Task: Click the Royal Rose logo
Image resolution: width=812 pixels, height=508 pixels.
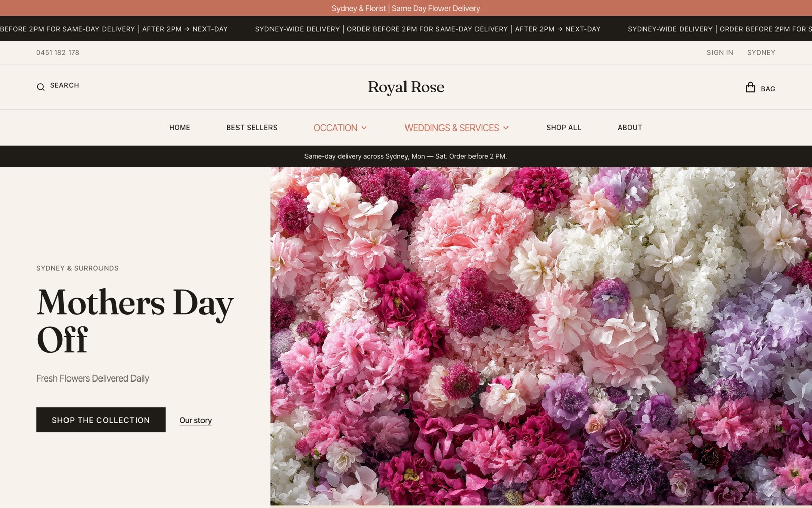Action: tap(406, 87)
